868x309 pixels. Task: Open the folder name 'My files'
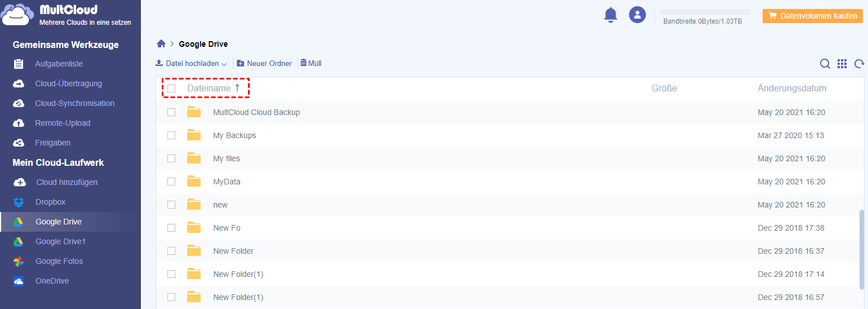227,158
